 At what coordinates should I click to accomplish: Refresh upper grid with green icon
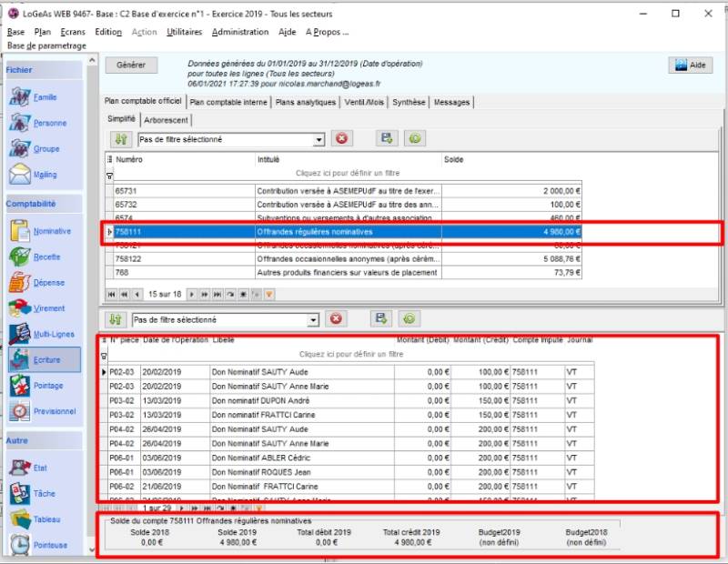[415, 138]
